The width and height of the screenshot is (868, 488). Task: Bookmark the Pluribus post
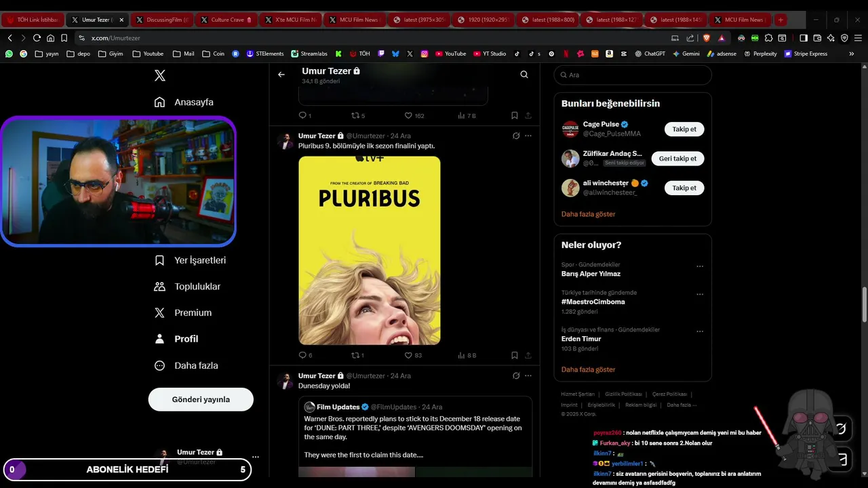[x=515, y=355]
